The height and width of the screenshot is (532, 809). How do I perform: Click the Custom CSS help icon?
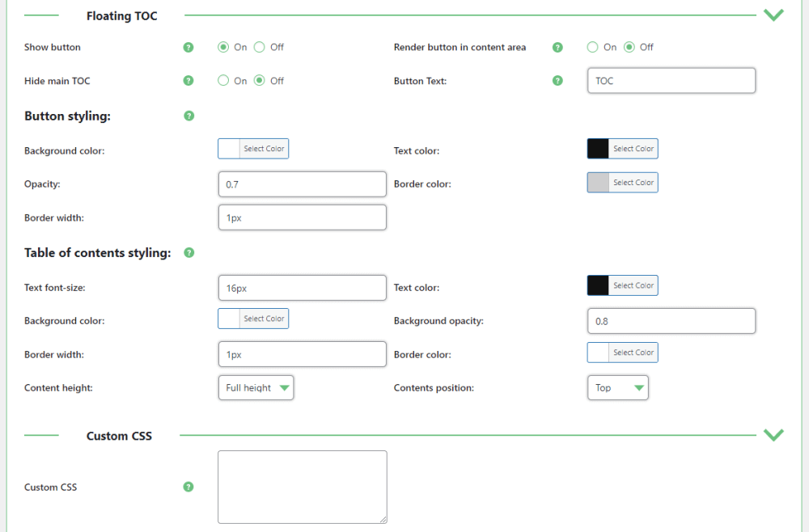coord(188,487)
